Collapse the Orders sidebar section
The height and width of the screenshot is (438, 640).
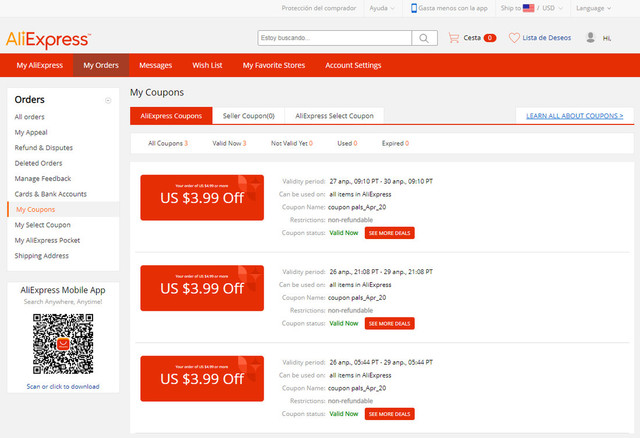click(x=108, y=100)
